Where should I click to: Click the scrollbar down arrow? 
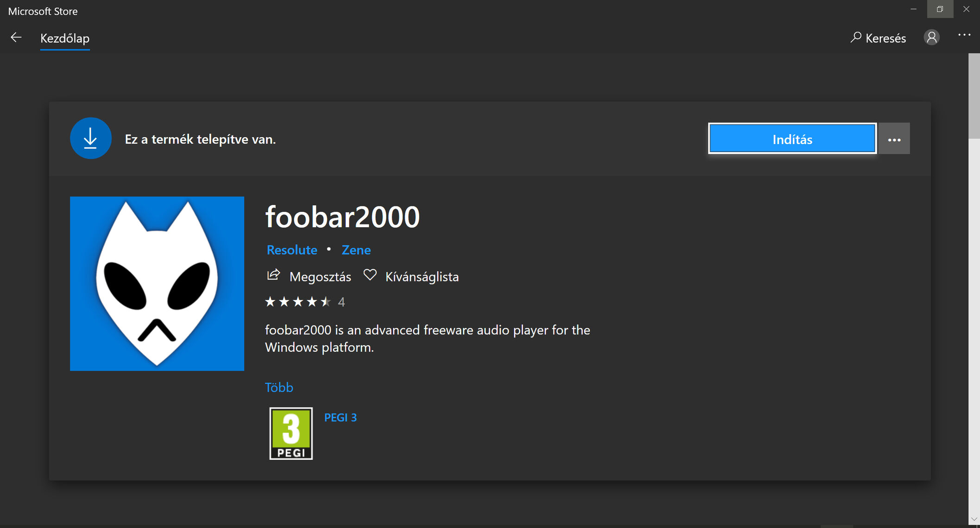(974, 519)
